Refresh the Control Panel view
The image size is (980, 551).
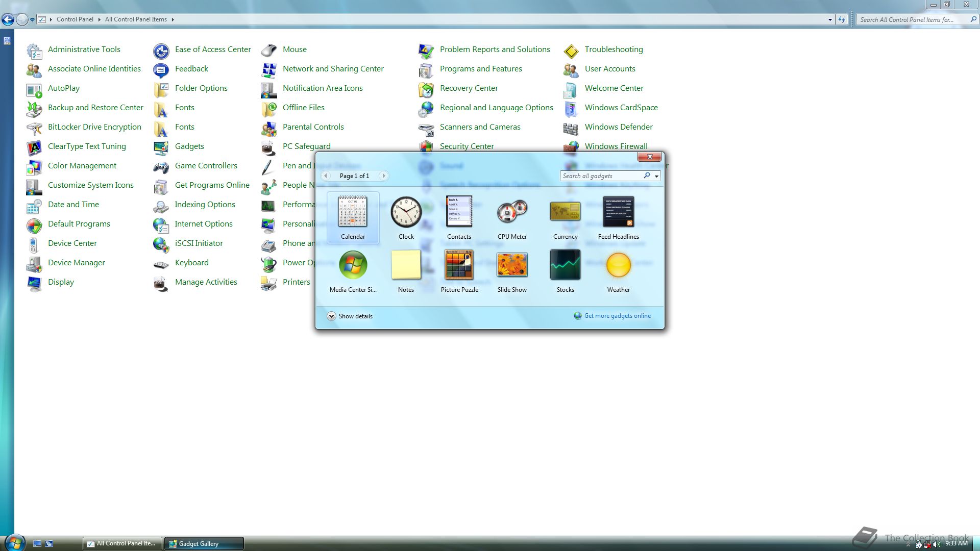coord(842,19)
